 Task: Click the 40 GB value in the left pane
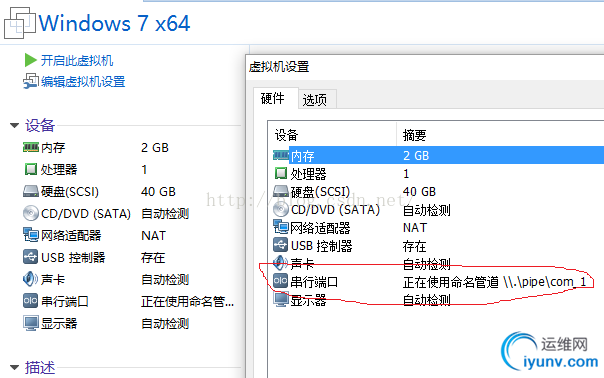[x=158, y=192]
